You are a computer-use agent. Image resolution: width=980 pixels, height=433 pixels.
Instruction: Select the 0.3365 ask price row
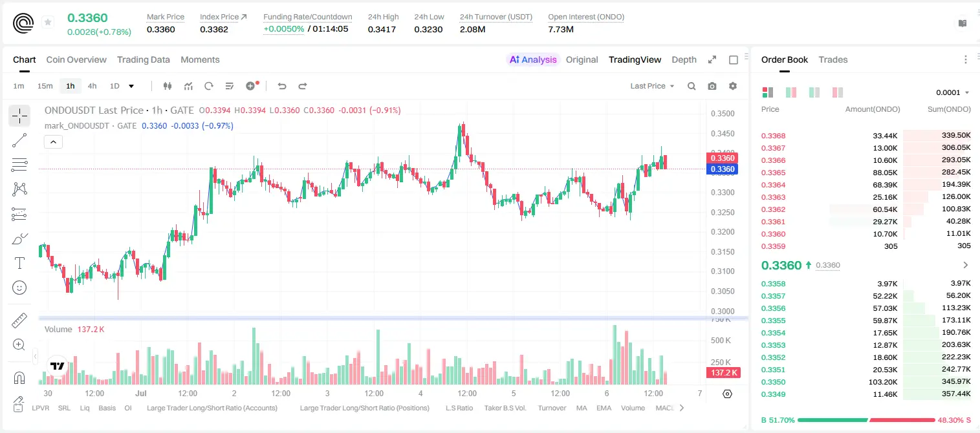coord(866,173)
